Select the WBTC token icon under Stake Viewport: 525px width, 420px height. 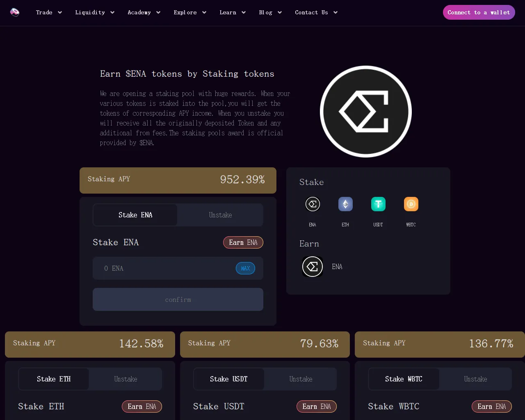coord(411,204)
